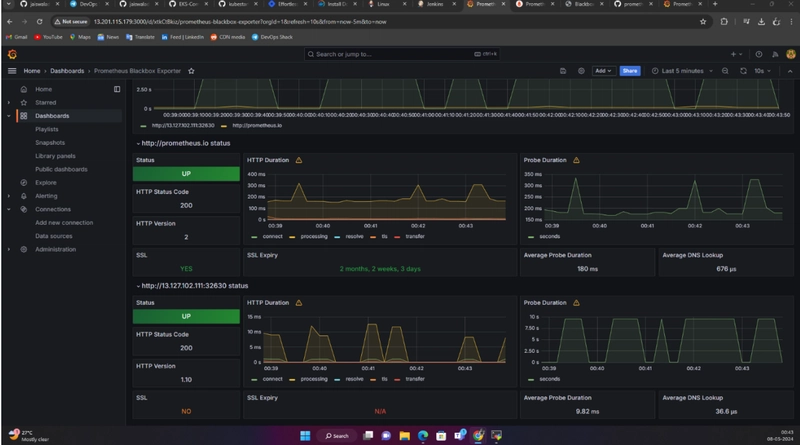Open the Last 5 minutes time picker
Screen dimensions: 800x445
pos(682,71)
